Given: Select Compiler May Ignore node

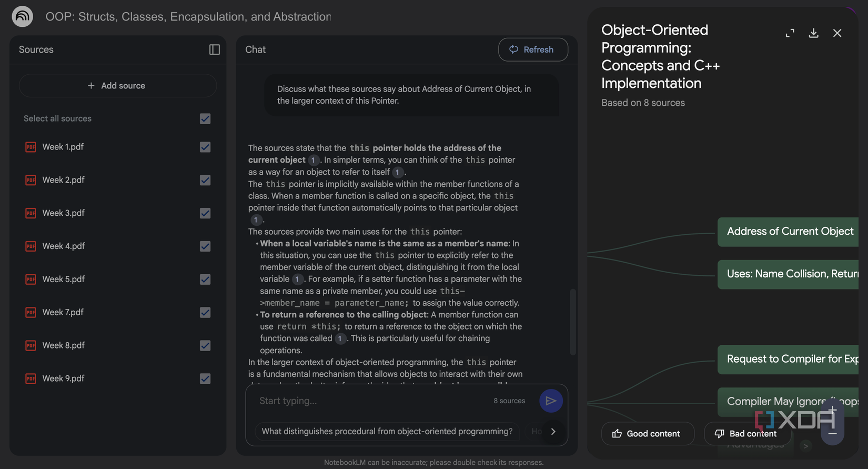Looking at the screenshot, I should tap(788, 402).
